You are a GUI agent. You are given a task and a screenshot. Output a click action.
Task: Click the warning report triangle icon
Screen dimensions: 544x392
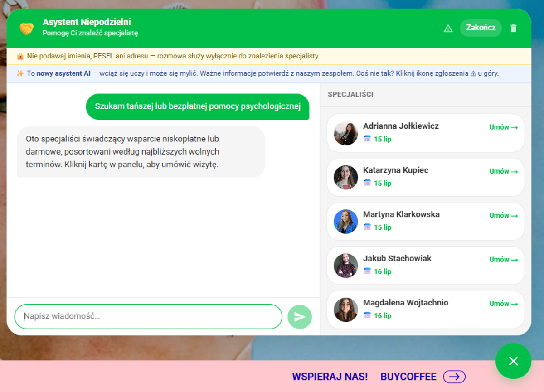click(x=448, y=29)
